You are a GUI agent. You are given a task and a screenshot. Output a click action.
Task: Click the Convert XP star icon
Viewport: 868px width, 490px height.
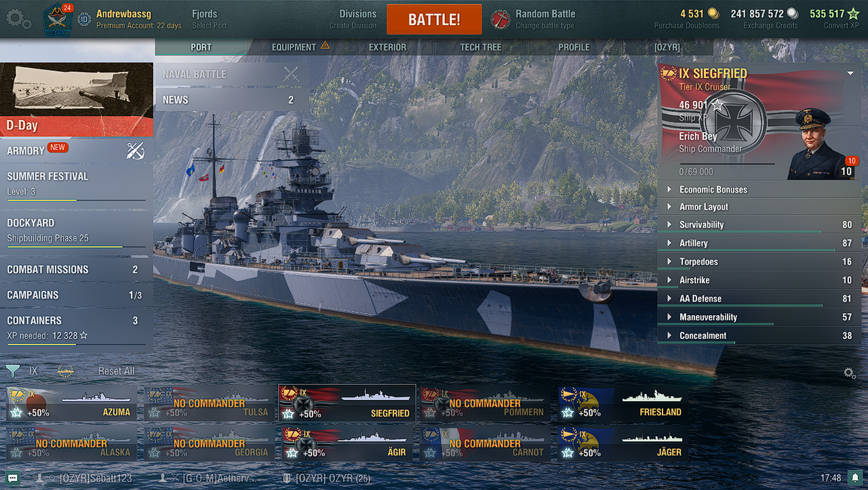(853, 14)
